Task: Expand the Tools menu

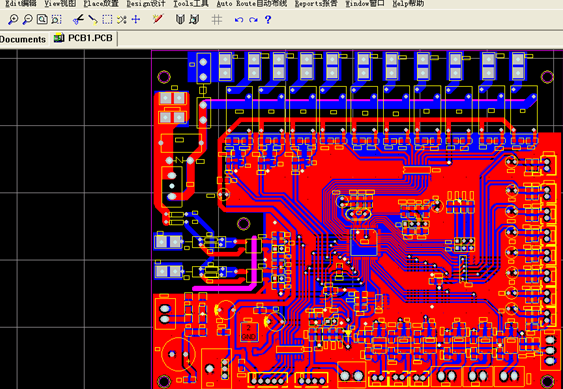Action: point(191,4)
